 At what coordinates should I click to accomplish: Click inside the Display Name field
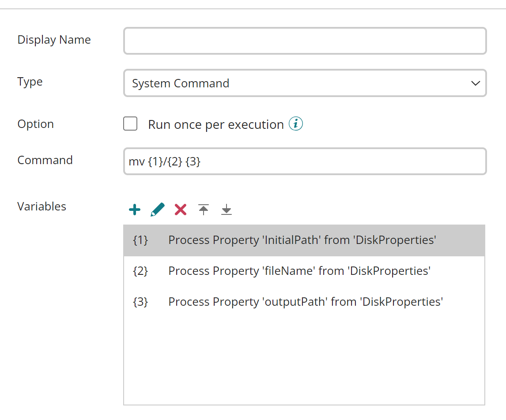pyautogui.click(x=305, y=41)
